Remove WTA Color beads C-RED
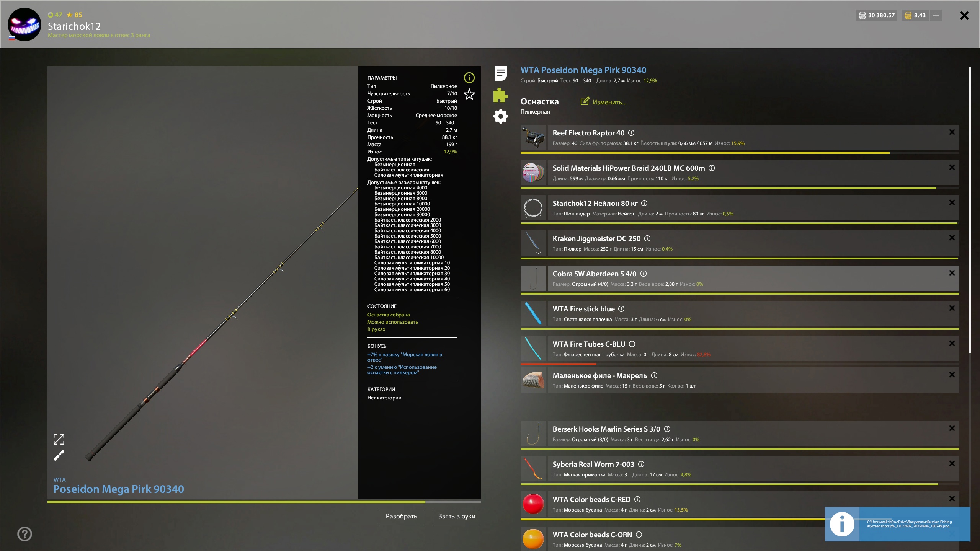This screenshot has width=980, height=551. tap(952, 499)
